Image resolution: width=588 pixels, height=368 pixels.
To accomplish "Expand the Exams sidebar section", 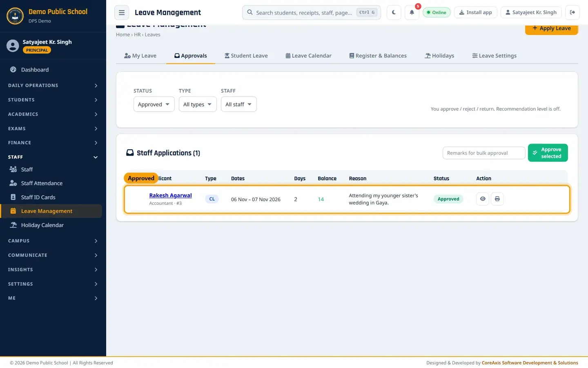I will [x=53, y=128].
